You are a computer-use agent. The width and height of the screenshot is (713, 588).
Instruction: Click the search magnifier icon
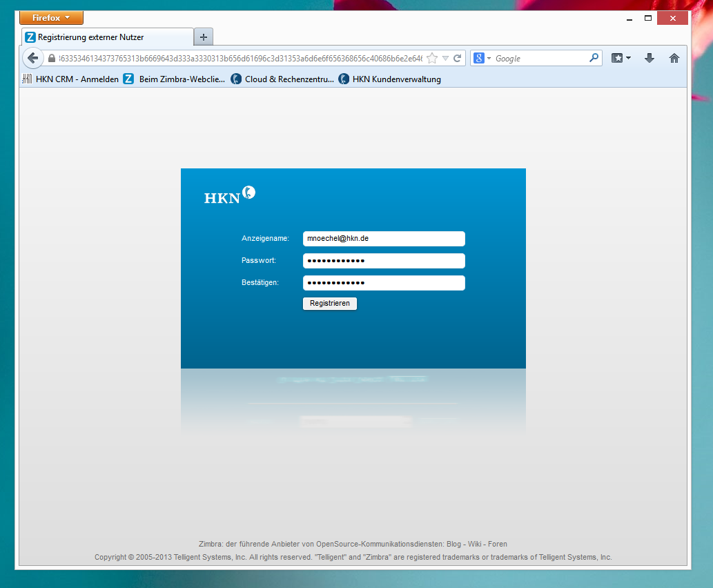594,59
